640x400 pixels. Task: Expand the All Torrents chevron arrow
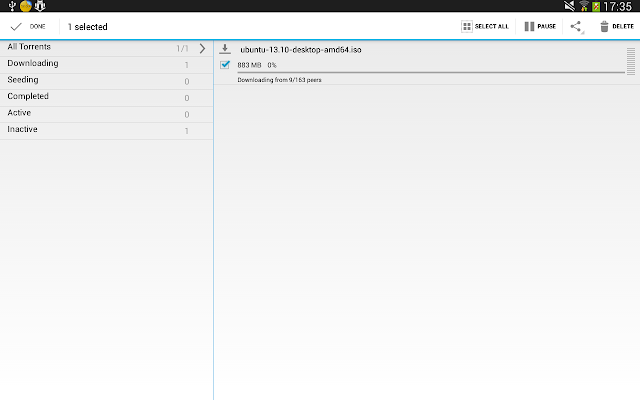[x=202, y=49]
